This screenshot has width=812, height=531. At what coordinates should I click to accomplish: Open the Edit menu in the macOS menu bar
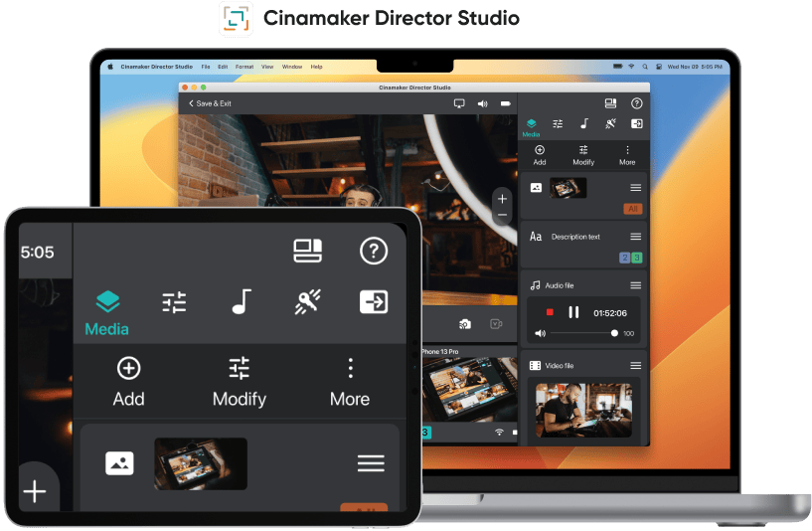click(x=223, y=67)
